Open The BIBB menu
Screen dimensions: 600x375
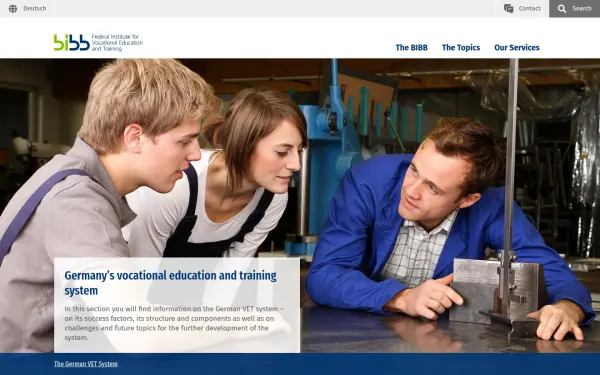click(411, 47)
